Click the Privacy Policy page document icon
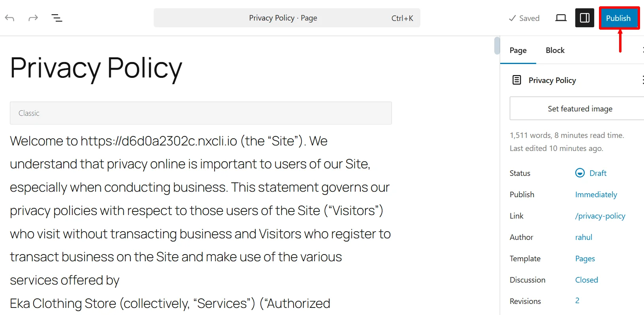 click(516, 80)
